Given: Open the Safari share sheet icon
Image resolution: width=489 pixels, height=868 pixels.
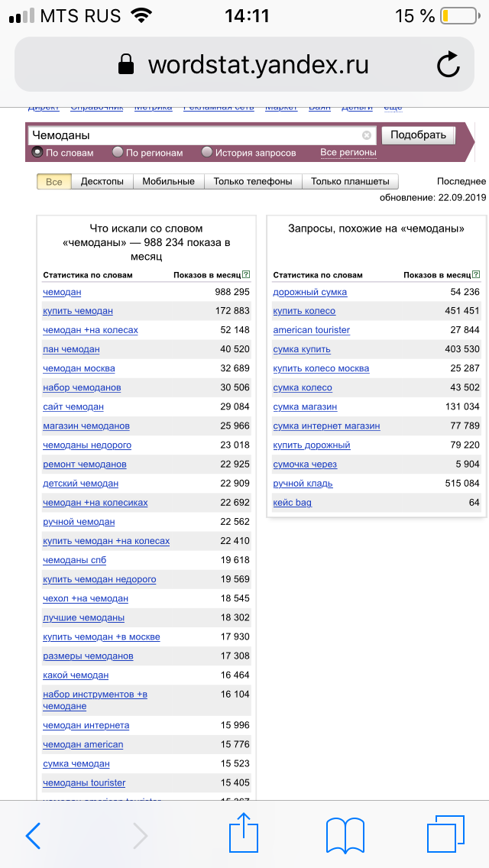Looking at the screenshot, I should coord(244,832).
